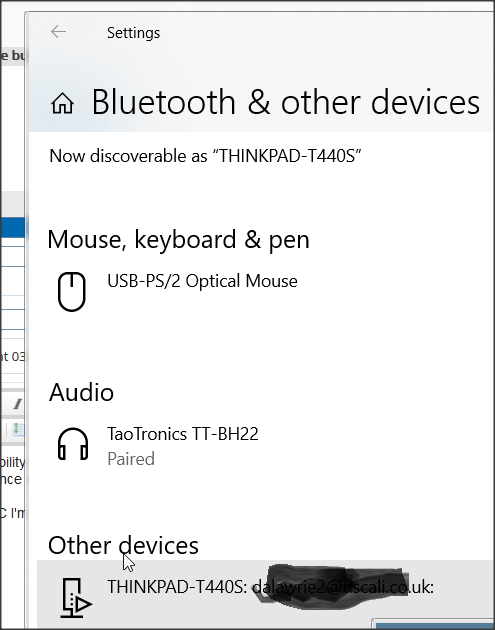
Task: Click the Bluetooth & other devices heading
Action: click(286, 102)
